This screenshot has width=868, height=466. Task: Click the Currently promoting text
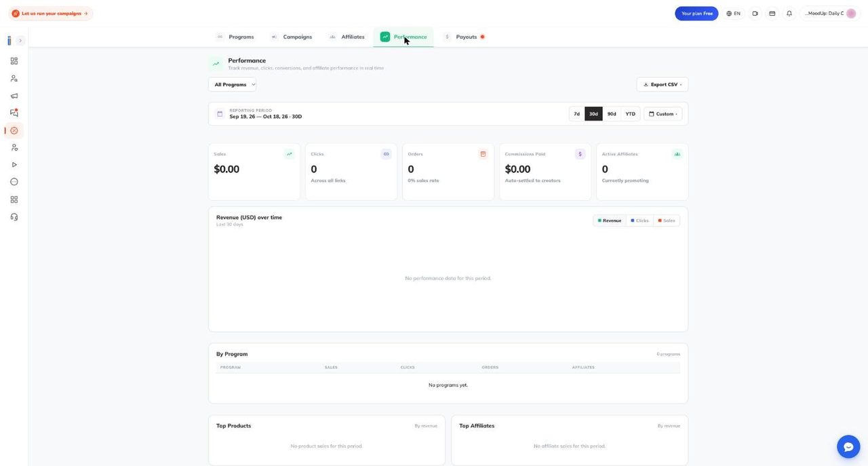click(x=625, y=180)
